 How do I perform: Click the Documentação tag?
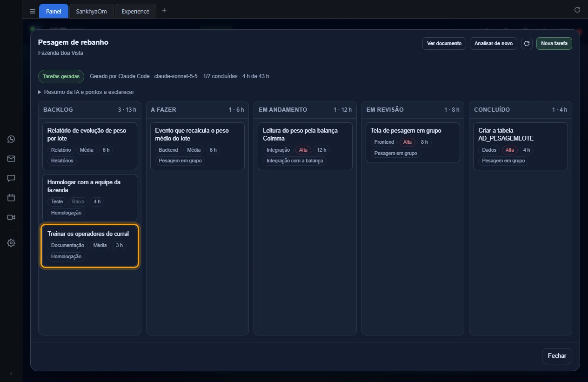click(x=67, y=246)
